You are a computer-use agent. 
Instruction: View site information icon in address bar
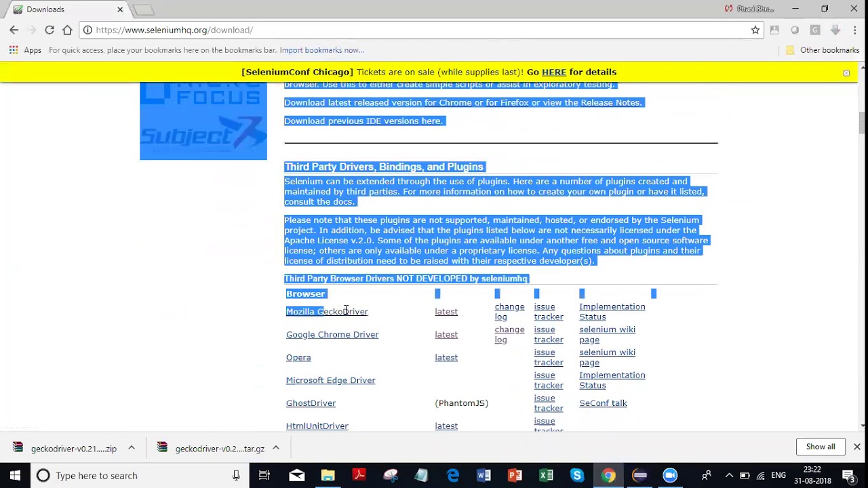[87, 30]
